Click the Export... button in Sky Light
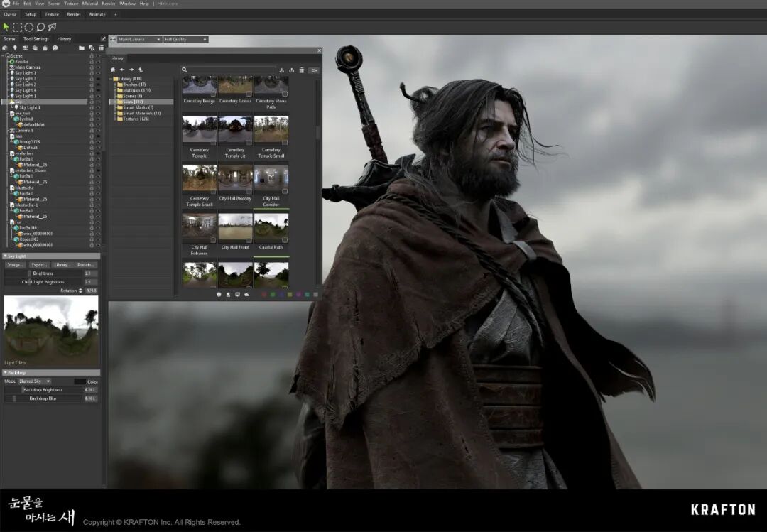The width and height of the screenshot is (767, 532). coord(38,265)
